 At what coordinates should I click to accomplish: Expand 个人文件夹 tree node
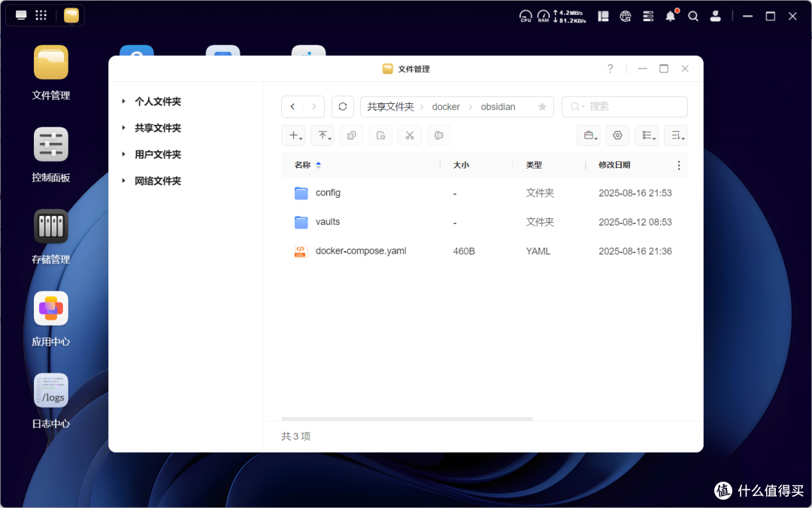[x=123, y=101]
